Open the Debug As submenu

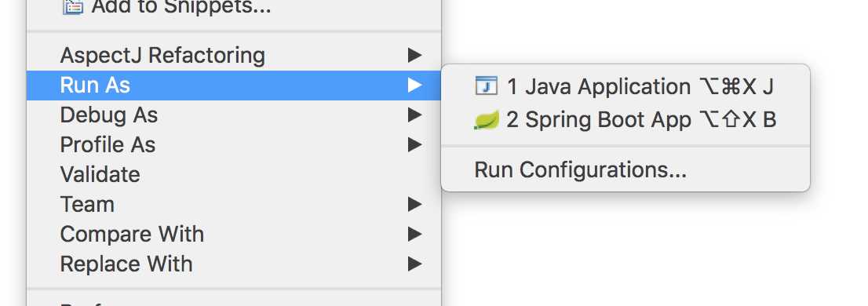pos(234,115)
